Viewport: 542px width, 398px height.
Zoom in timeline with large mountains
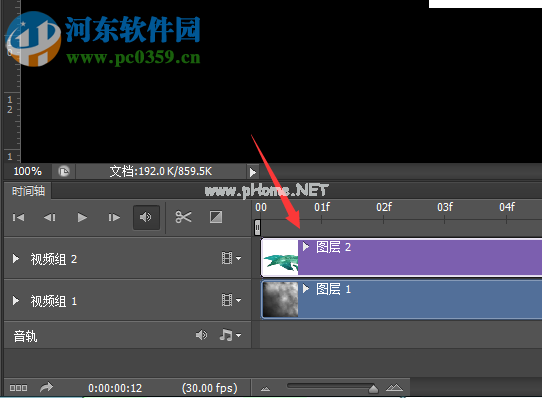(x=394, y=388)
